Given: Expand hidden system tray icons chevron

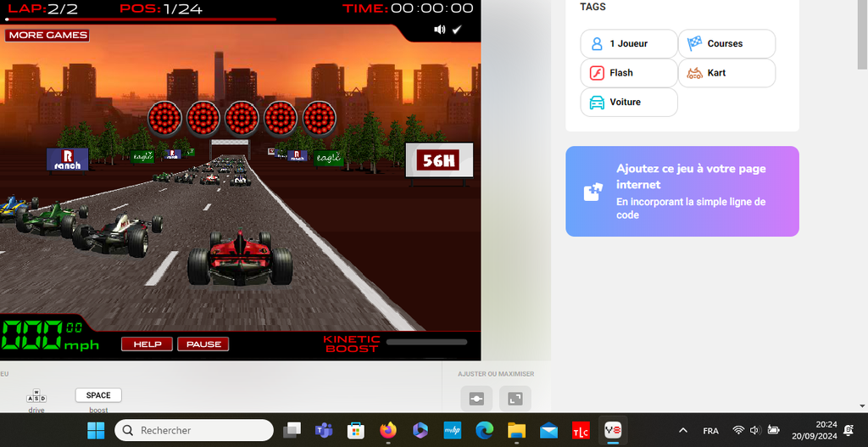Looking at the screenshot, I should (683, 430).
